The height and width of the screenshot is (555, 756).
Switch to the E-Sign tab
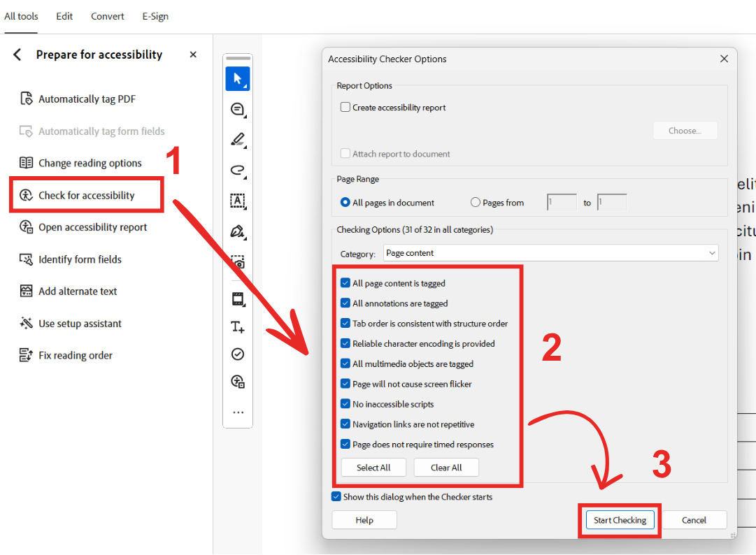pyautogui.click(x=155, y=16)
